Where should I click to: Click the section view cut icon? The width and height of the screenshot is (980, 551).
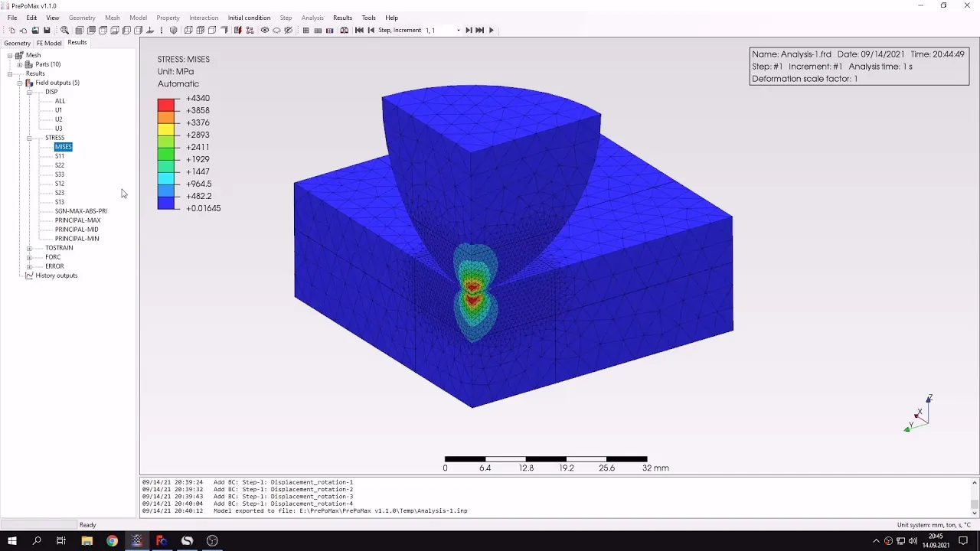tap(237, 30)
